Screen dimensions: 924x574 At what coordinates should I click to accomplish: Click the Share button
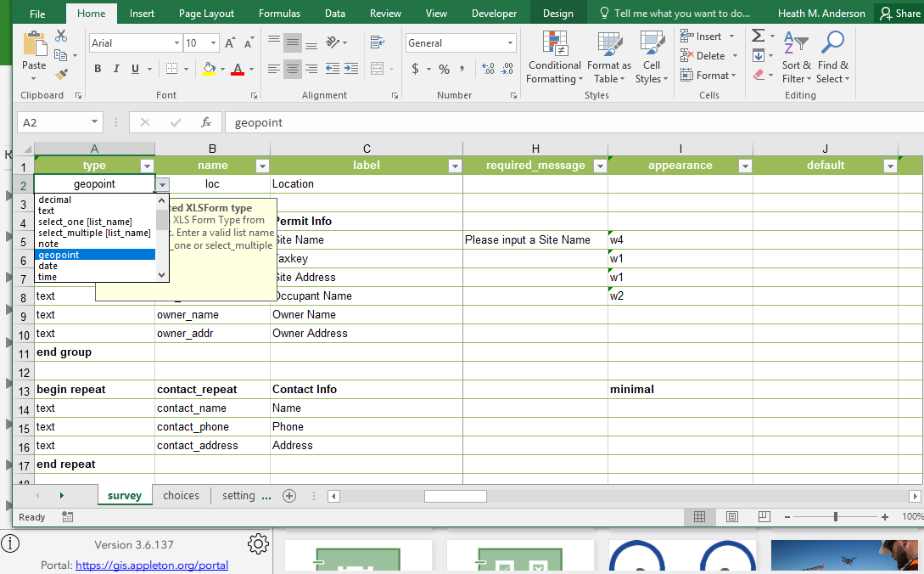899,14
